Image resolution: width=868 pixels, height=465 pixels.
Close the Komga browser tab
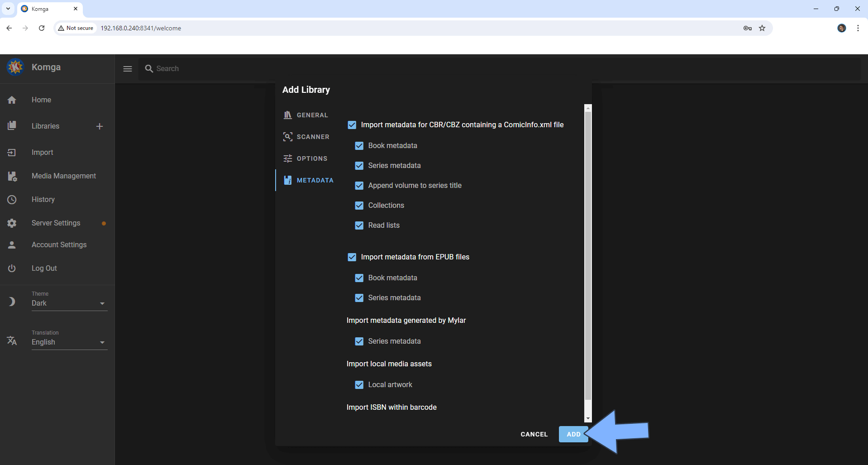coord(76,9)
